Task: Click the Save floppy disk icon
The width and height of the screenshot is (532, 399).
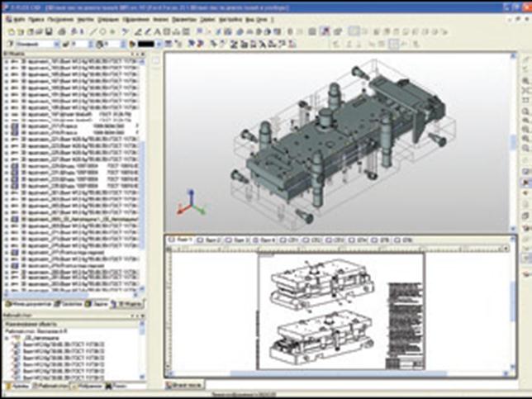Action: point(49,32)
